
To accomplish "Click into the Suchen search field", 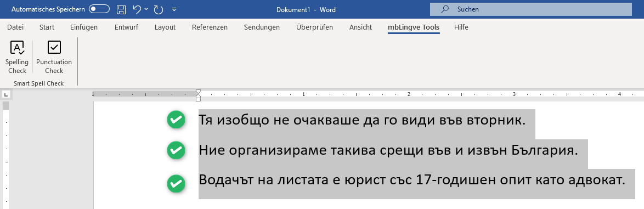I will pos(530,9).
